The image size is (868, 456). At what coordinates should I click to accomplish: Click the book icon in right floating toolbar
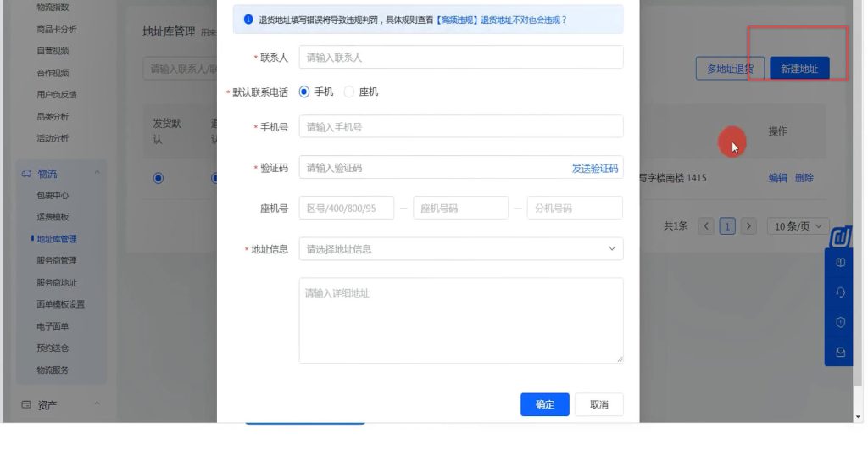pyautogui.click(x=840, y=263)
